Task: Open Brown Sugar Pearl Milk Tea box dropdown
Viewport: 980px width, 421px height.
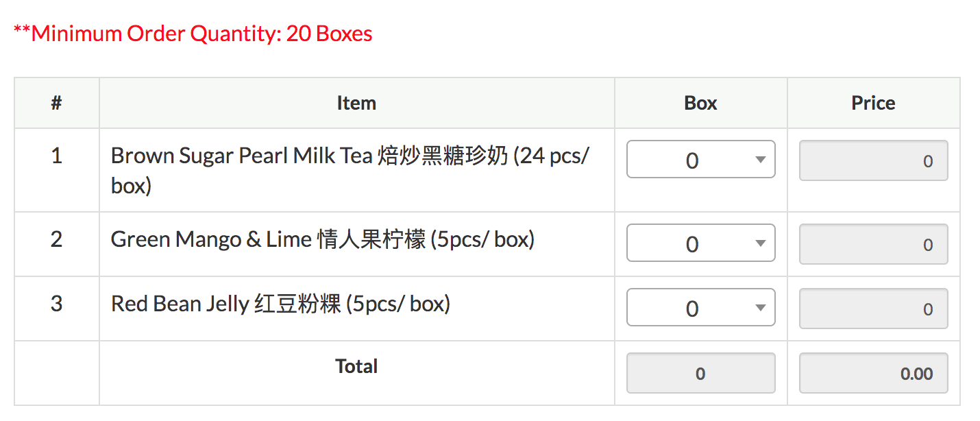Action: 700,159
